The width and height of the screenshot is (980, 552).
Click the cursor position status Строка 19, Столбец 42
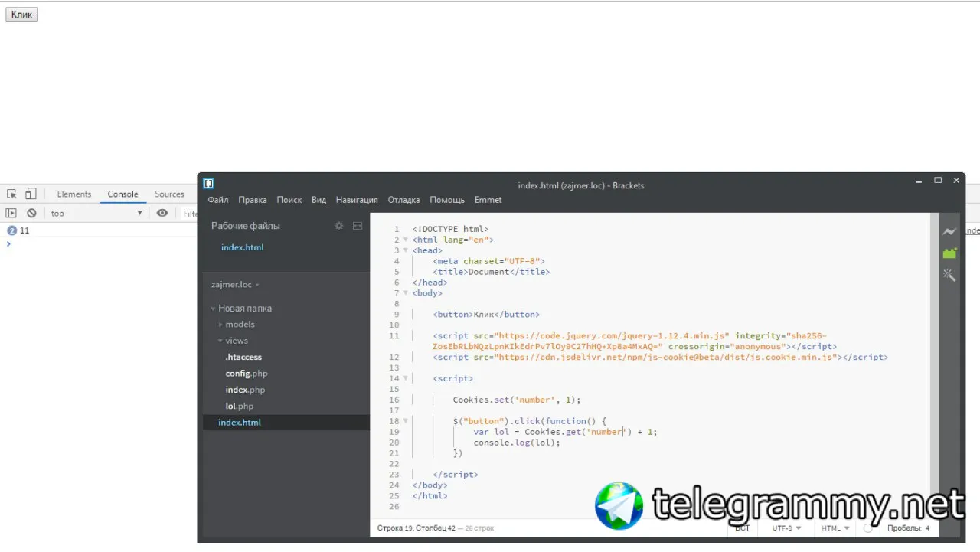click(x=417, y=528)
